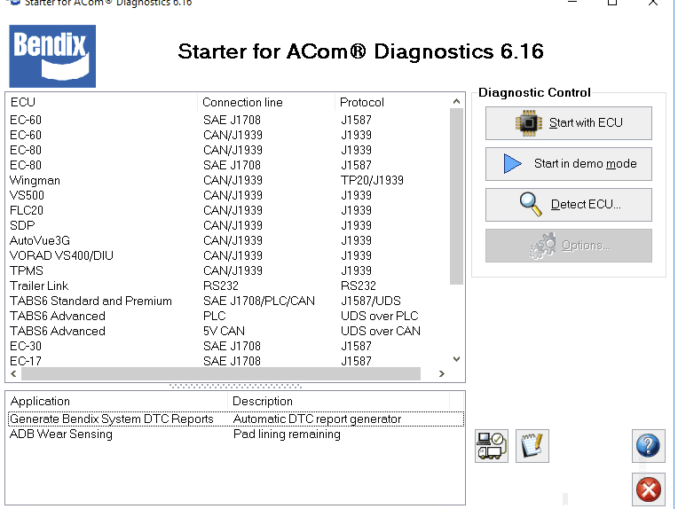Click horizontal scroll right arrow

pos(441,374)
